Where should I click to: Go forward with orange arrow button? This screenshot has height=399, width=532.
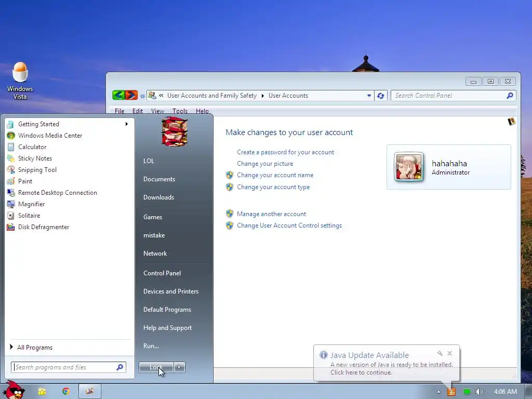coord(131,96)
